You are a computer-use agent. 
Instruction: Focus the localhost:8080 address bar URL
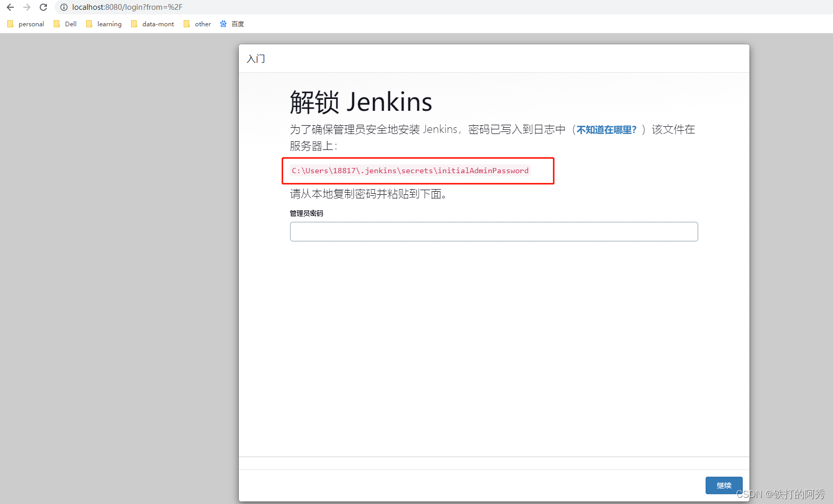click(x=127, y=7)
